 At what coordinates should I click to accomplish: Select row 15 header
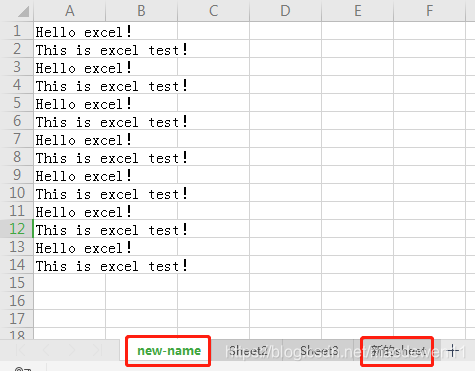(17, 283)
